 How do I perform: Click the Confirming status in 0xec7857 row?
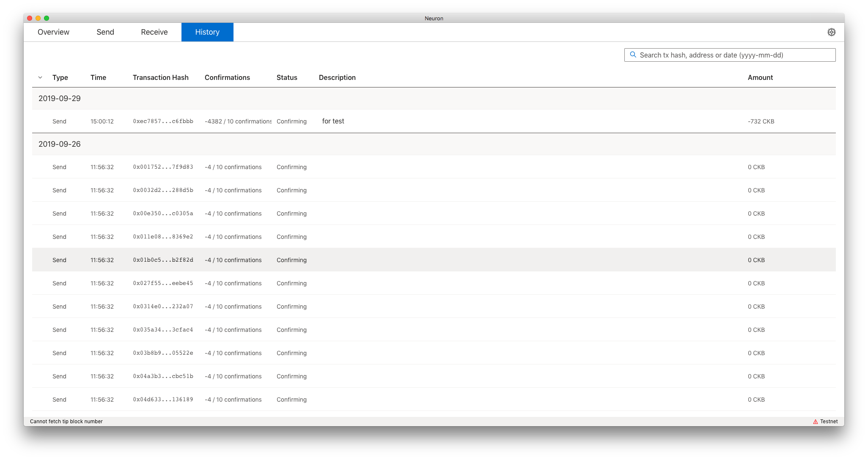(x=291, y=121)
